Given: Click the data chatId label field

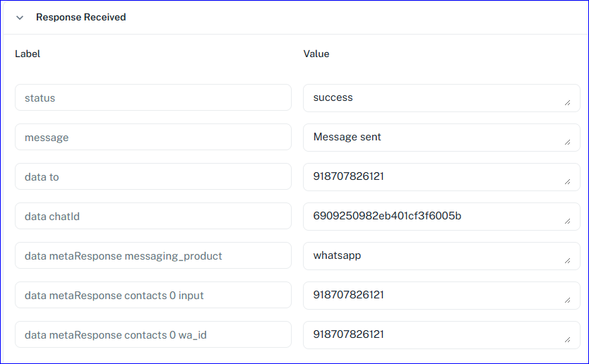Looking at the screenshot, I should point(153,217).
